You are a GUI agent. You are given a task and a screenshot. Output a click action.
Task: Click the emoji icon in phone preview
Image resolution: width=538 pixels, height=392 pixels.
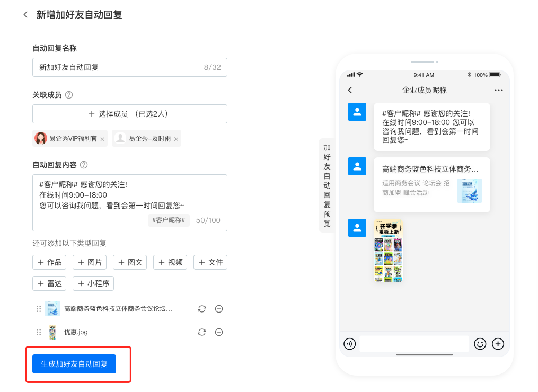(x=480, y=344)
